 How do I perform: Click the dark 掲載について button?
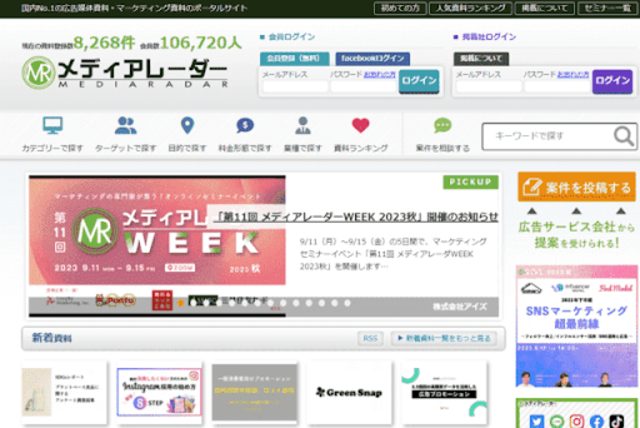pyautogui.click(x=481, y=59)
